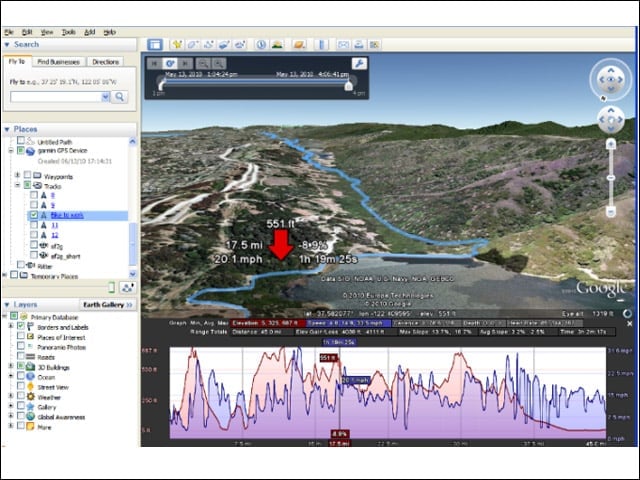This screenshot has width=640, height=480.
Task: Click the Add Path toolbar icon
Action: (x=208, y=44)
